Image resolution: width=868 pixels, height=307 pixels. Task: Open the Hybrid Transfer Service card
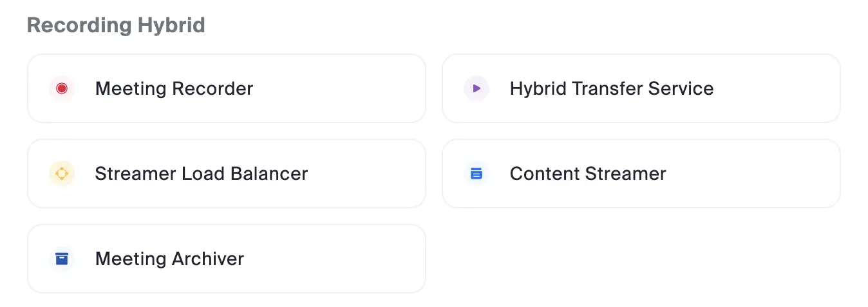coord(641,88)
